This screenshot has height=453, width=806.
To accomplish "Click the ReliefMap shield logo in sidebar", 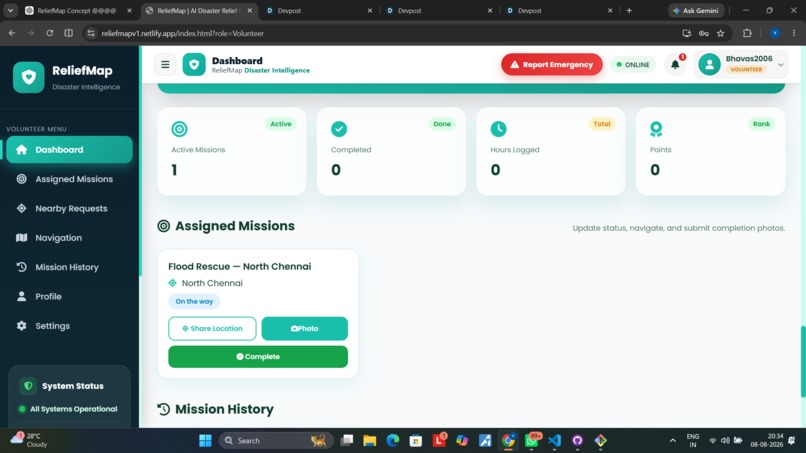I will click(x=29, y=77).
